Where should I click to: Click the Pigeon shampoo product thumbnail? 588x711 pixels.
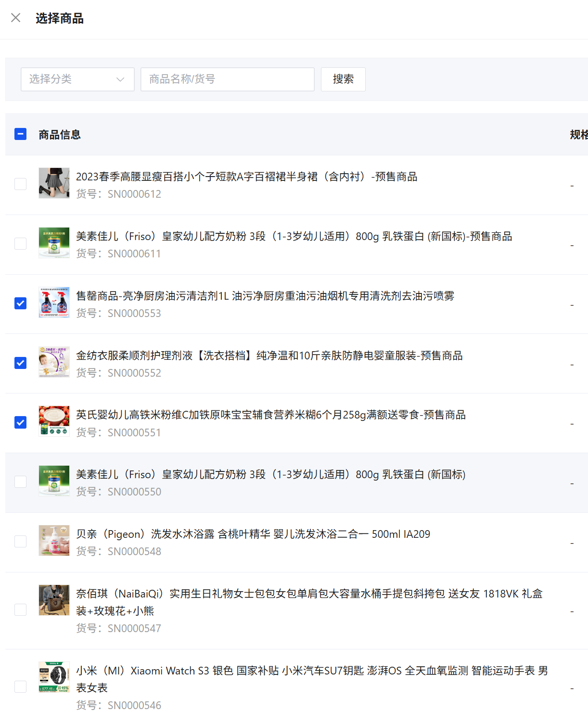[x=54, y=540]
